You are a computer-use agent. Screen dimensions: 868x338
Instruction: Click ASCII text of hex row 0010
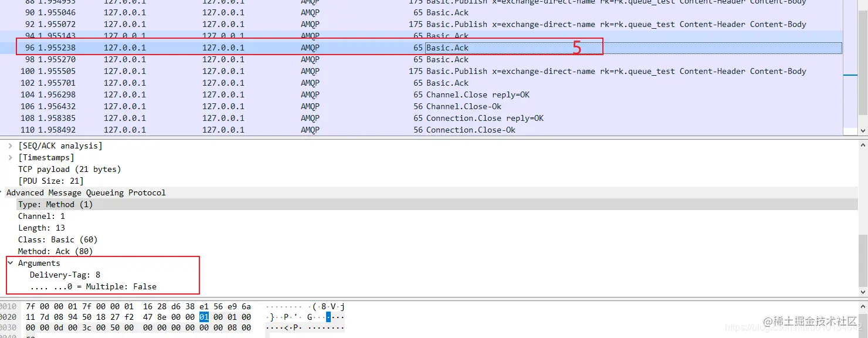click(305, 306)
